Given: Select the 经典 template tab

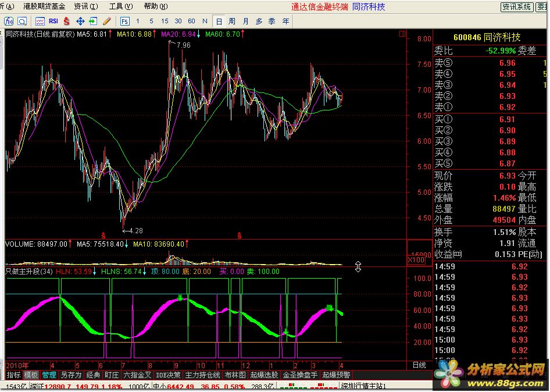Looking at the screenshot, I should (x=93, y=375).
